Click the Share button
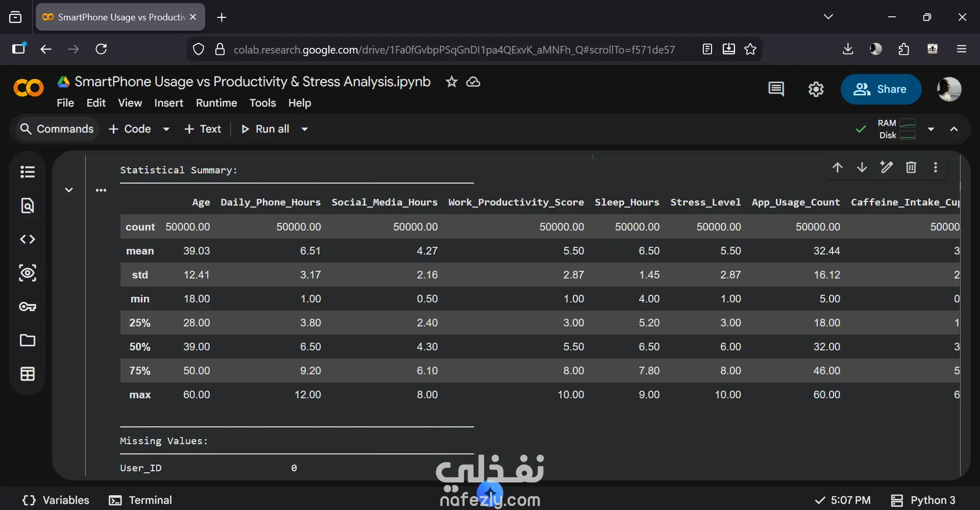This screenshot has height=510, width=980. (881, 89)
